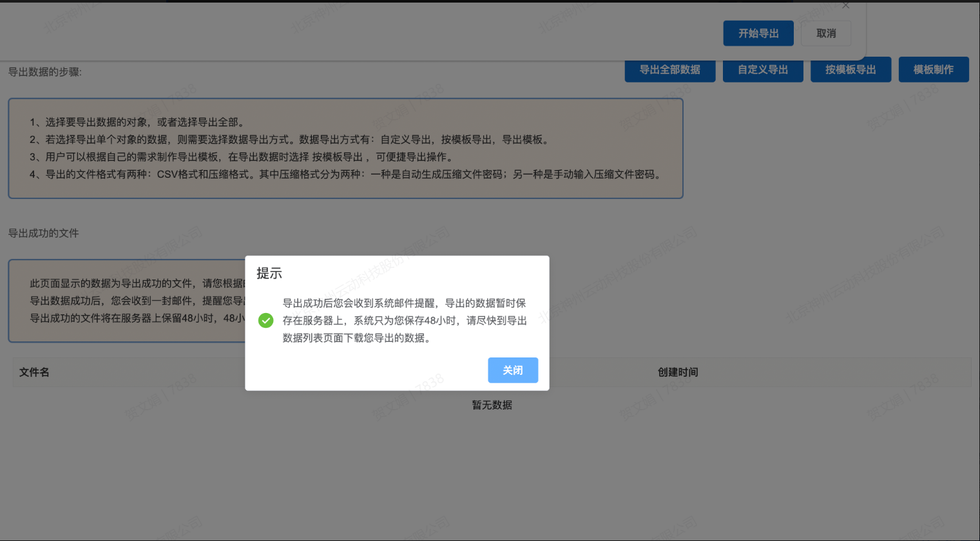Click step 3 about making export templates
Viewport: 980px width, 541px height.
coord(242,157)
